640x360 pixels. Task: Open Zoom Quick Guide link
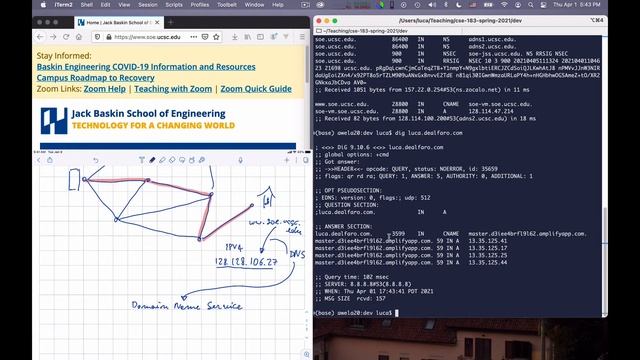pyautogui.click(x=256, y=89)
